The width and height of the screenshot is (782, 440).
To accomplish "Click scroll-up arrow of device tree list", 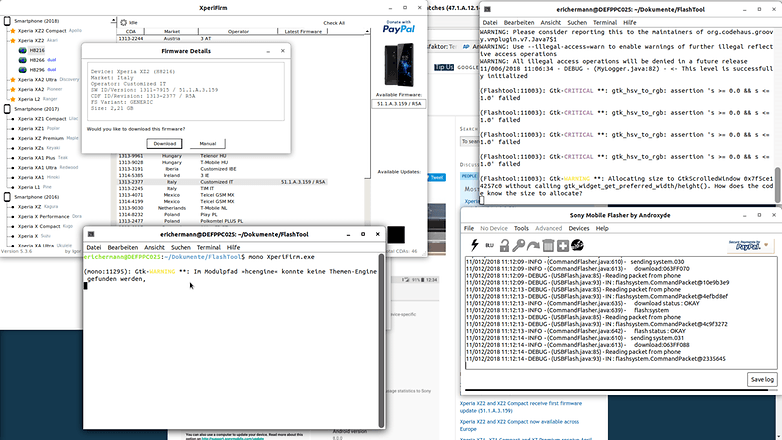I will click(x=113, y=21).
